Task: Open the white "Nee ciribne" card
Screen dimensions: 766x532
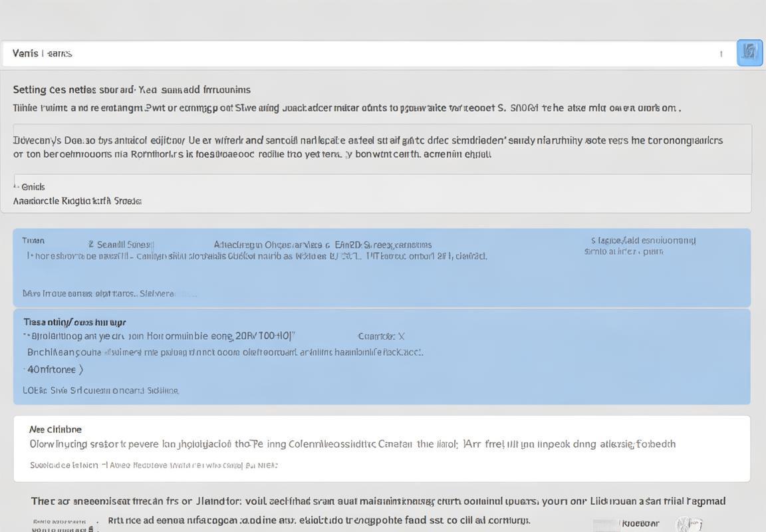Action: point(382,448)
